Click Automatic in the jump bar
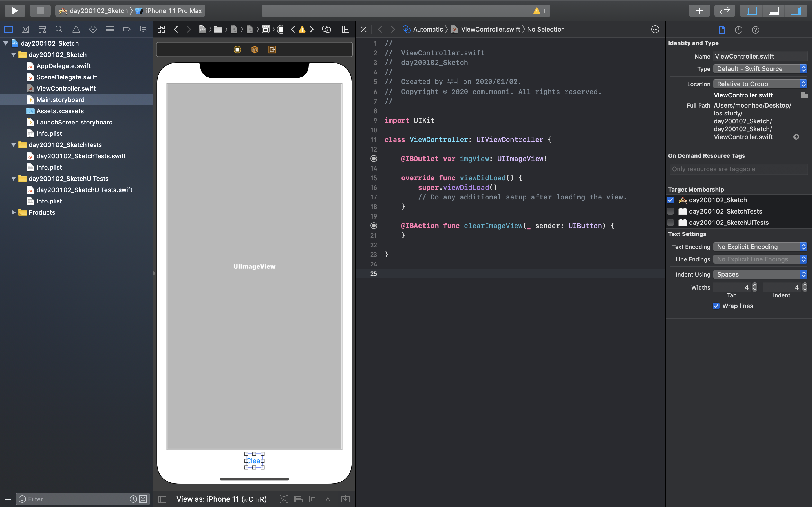This screenshot has width=812, height=507. tap(428, 30)
